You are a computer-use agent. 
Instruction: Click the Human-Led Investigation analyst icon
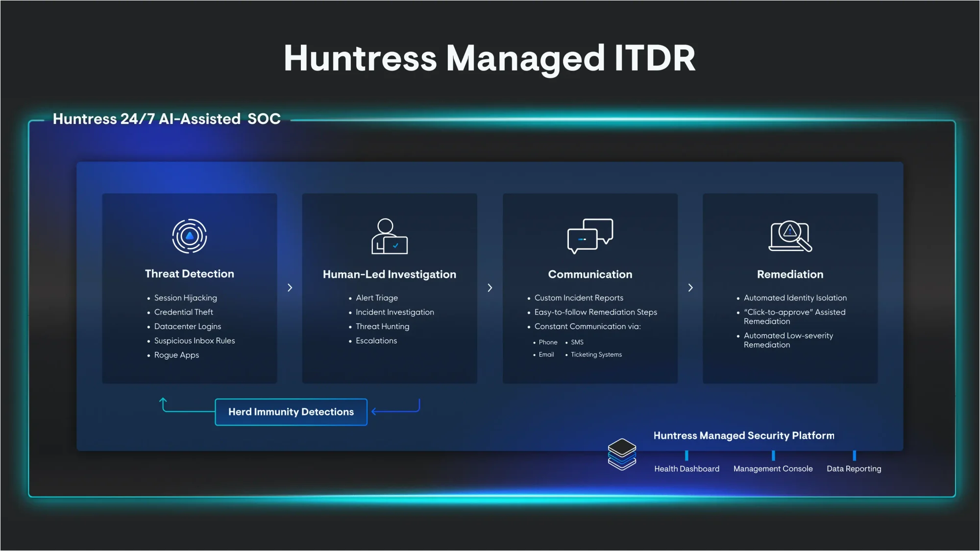[x=389, y=236]
